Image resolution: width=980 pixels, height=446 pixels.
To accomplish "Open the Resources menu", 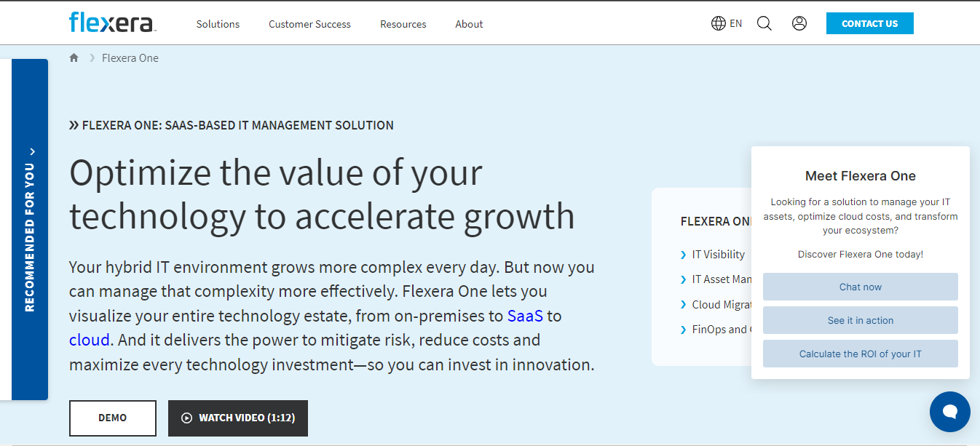I will click(x=403, y=24).
